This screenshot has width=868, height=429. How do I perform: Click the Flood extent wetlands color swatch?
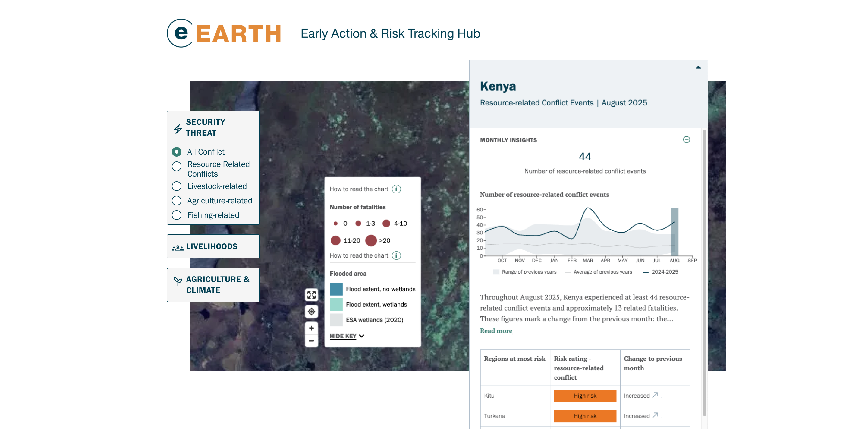pyautogui.click(x=336, y=304)
